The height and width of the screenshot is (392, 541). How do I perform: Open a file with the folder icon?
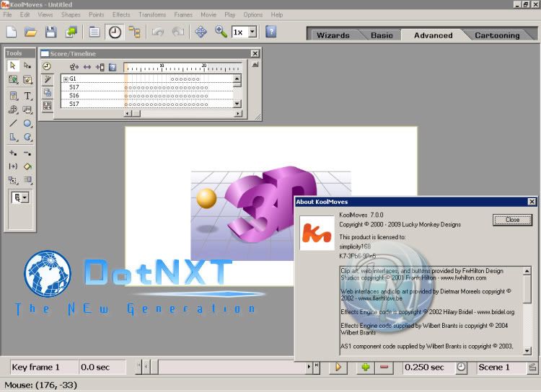(x=31, y=32)
